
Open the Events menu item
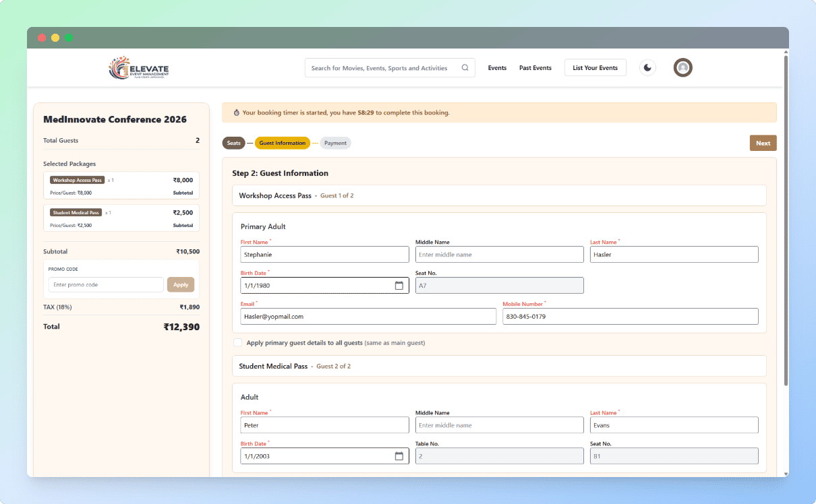point(497,68)
